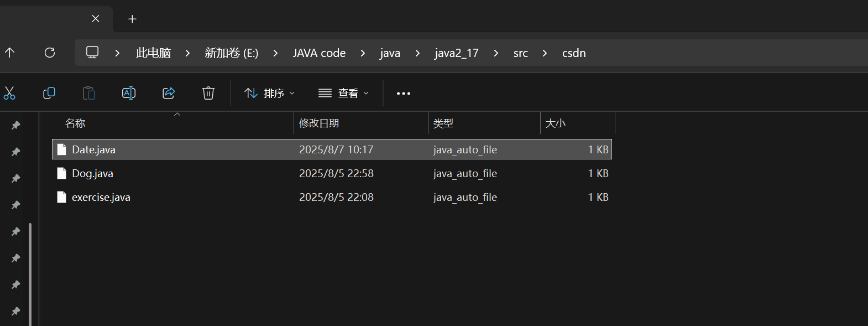
Task: Expand chevron before 此电脑 breadcrumb
Action: [x=117, y=53]
